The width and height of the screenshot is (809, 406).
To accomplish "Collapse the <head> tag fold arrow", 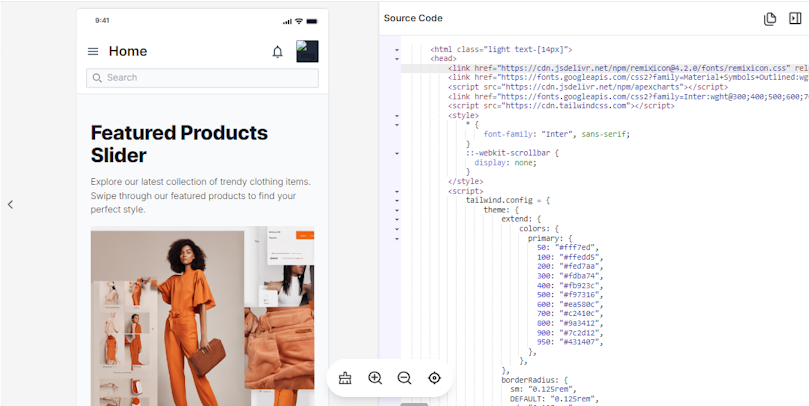I will click(x=397, y=59).
